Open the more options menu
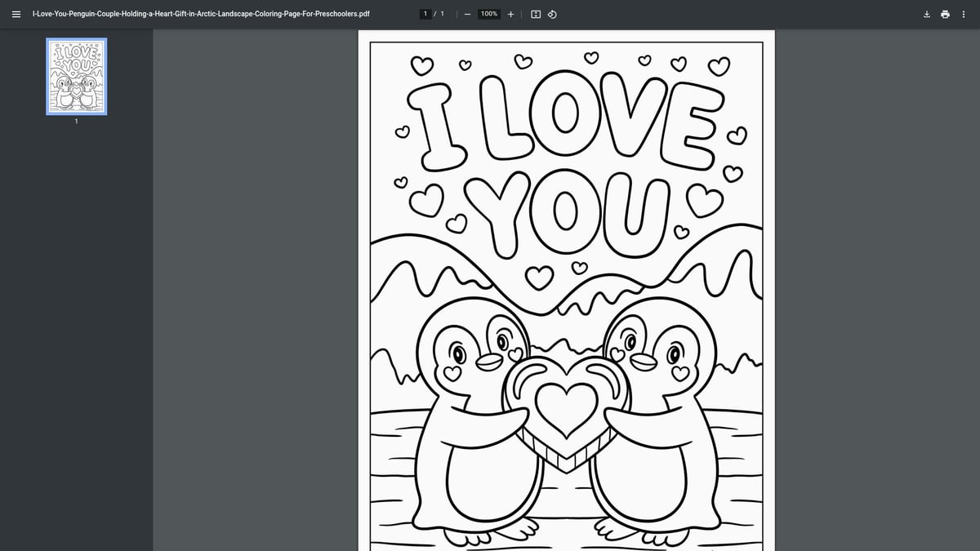 [964, 14]
